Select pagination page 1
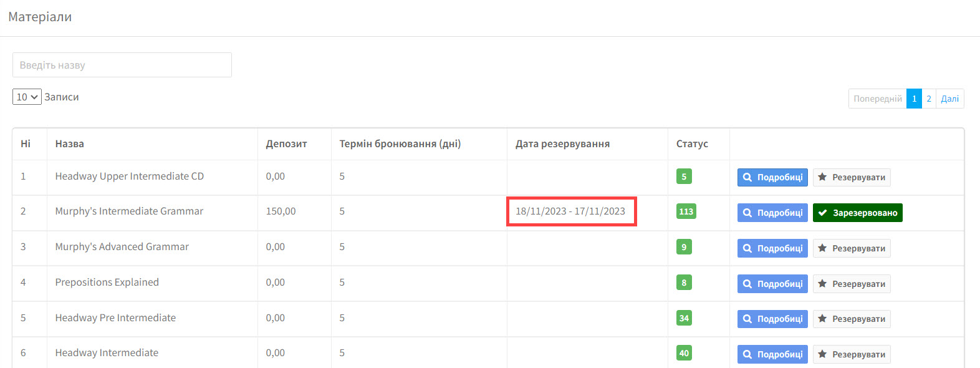980x368 pixels. click(x=914, y=99)
